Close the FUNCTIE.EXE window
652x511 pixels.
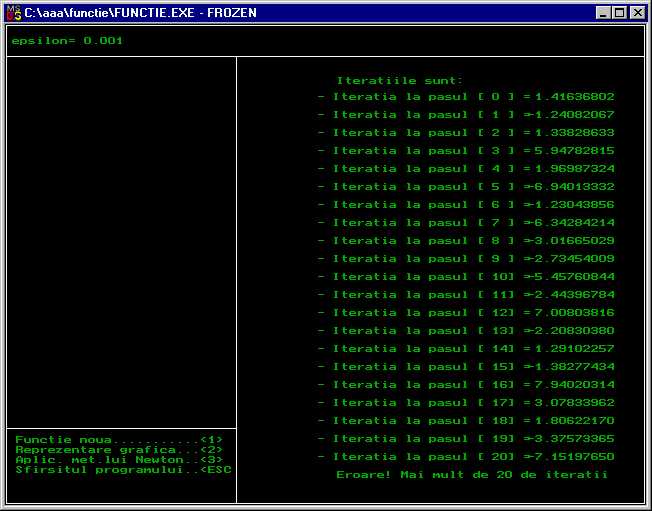(638, 13)
